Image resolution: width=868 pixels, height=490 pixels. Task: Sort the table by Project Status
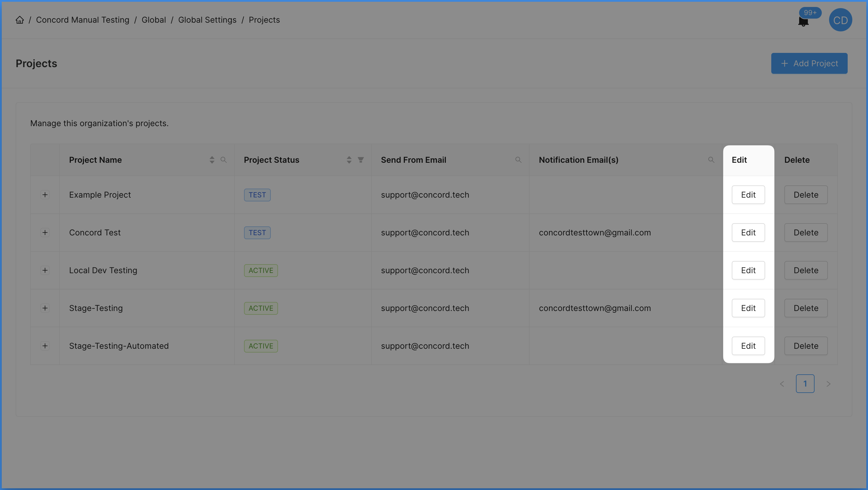[x=349, y=160]
